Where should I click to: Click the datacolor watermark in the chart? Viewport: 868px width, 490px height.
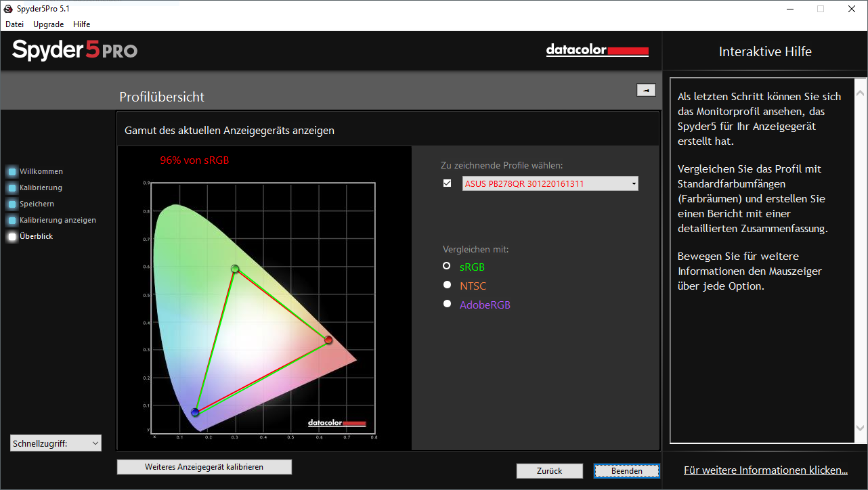pos(337,423)
